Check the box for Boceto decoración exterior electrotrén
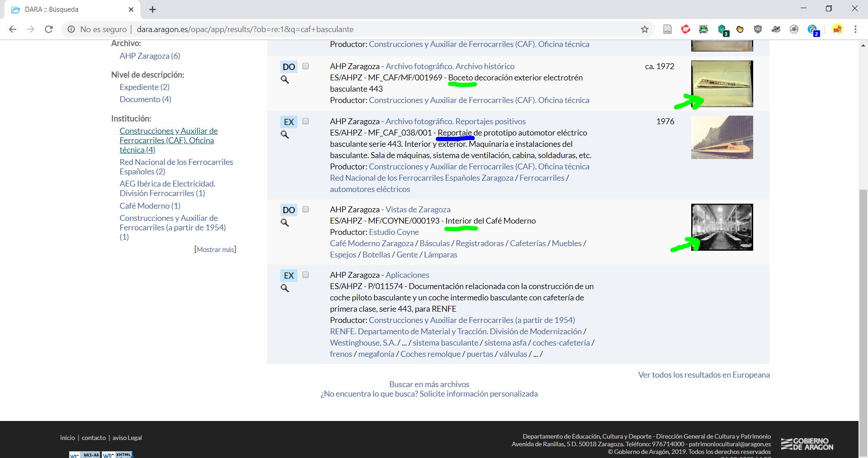This screenshot has height=458, width=868. (306, 66)
